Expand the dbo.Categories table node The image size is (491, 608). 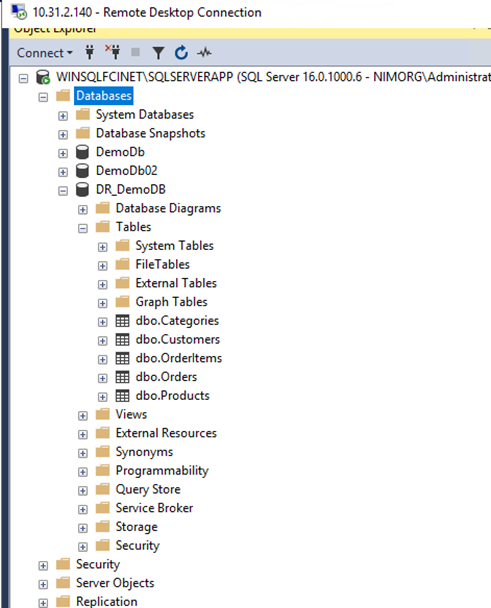102,322
